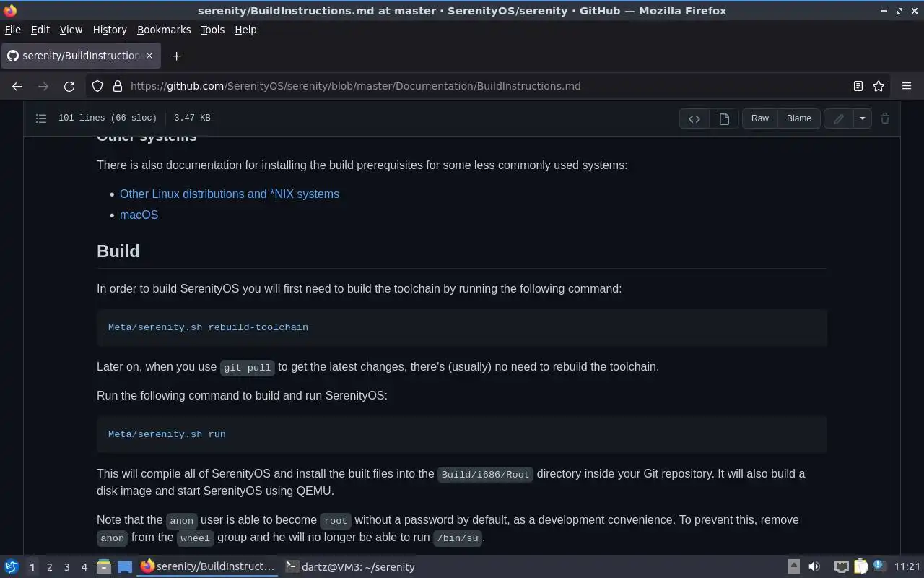Open the Help menu
Screen dimensions: 924x578
click(245, 30)
